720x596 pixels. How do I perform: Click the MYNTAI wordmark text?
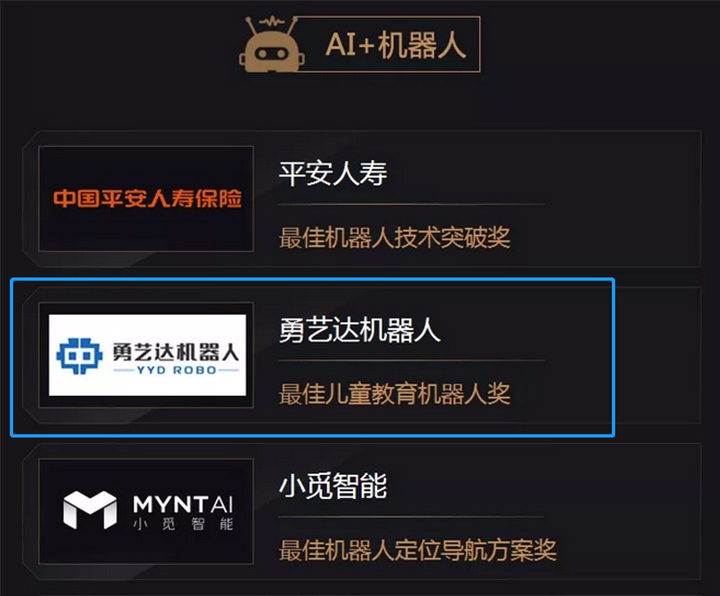coord(183,504)
